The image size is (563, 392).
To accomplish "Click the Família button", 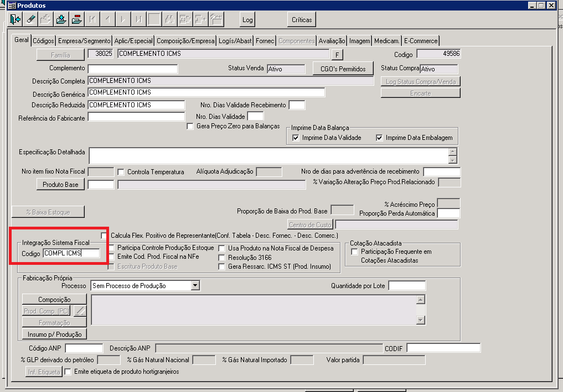I will 60,55.
